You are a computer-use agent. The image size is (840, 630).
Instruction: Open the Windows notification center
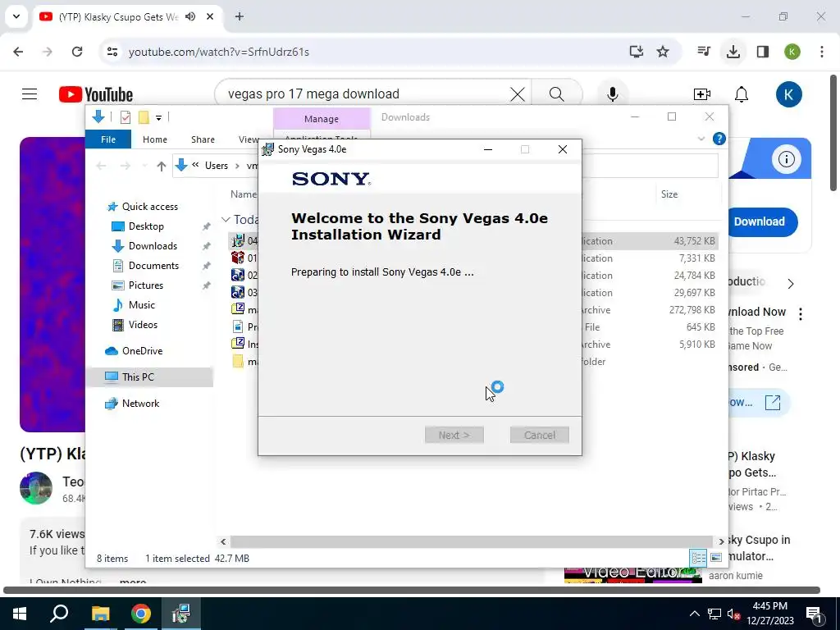(x=815, y=614)
